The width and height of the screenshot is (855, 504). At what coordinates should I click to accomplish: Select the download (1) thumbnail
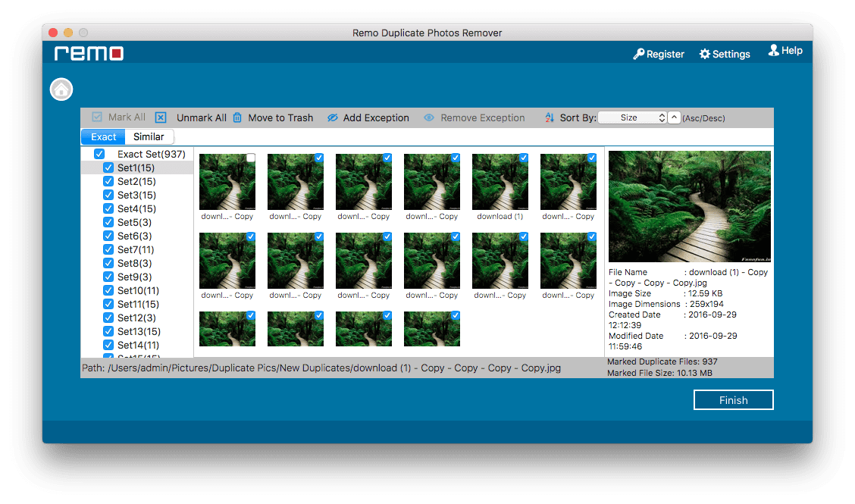[x=500, y=182]
